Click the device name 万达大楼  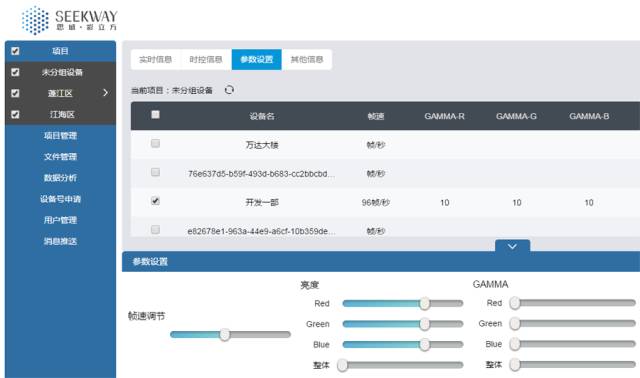[x=262, y=145]
